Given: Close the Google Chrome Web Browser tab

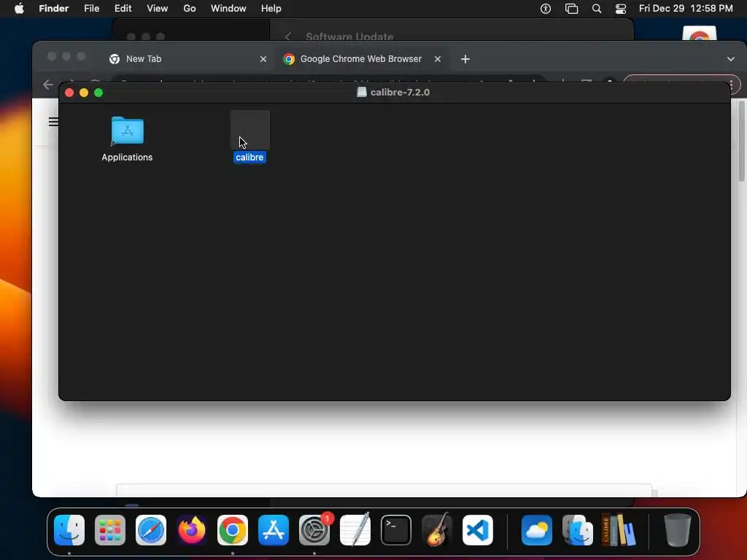Looking at the screenshot, I should (438, 59).
